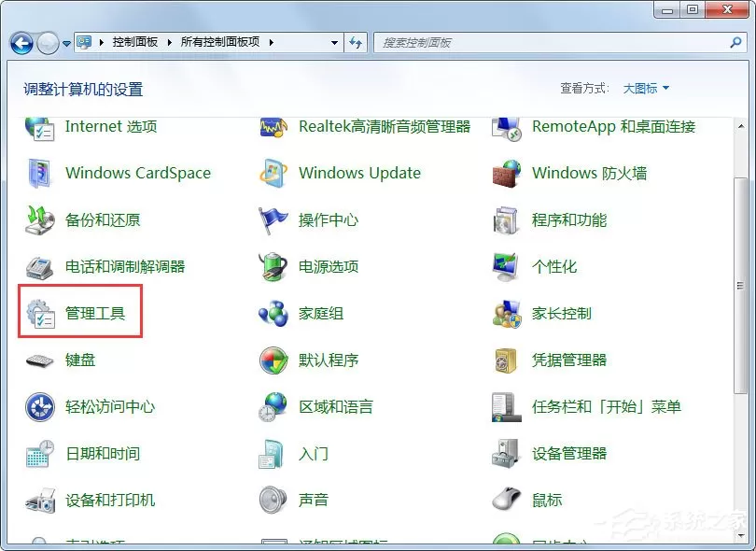Click the search magnifier icon
The height and width of the screenshot is (551, 756).
point(735,42)
